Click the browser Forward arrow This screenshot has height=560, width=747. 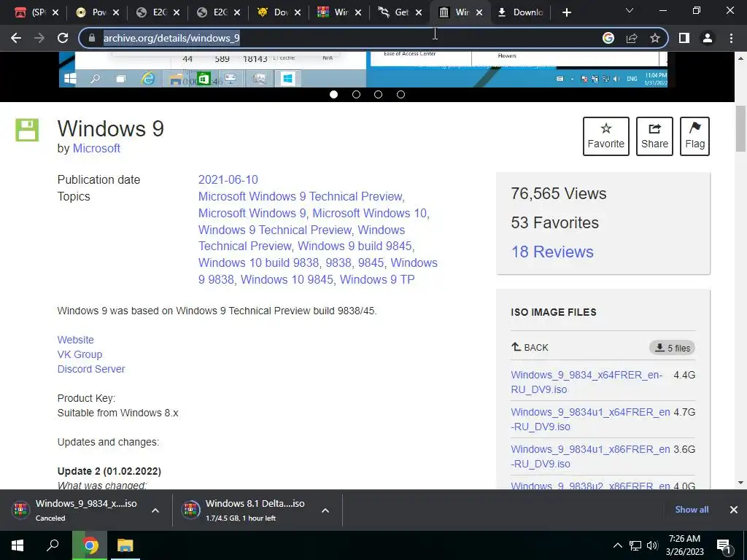click(x=39, y=38)
